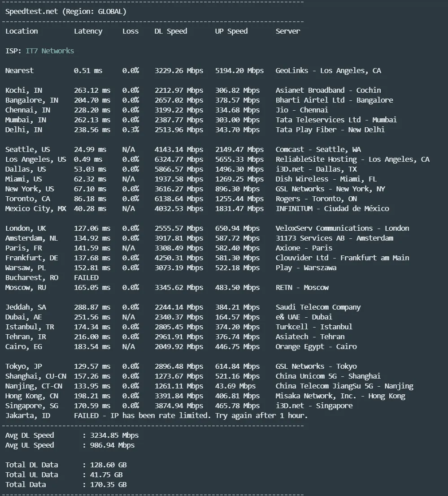Click the Location column header
The height and width of the screenshot is (496, 448).
tap(22, 31)
